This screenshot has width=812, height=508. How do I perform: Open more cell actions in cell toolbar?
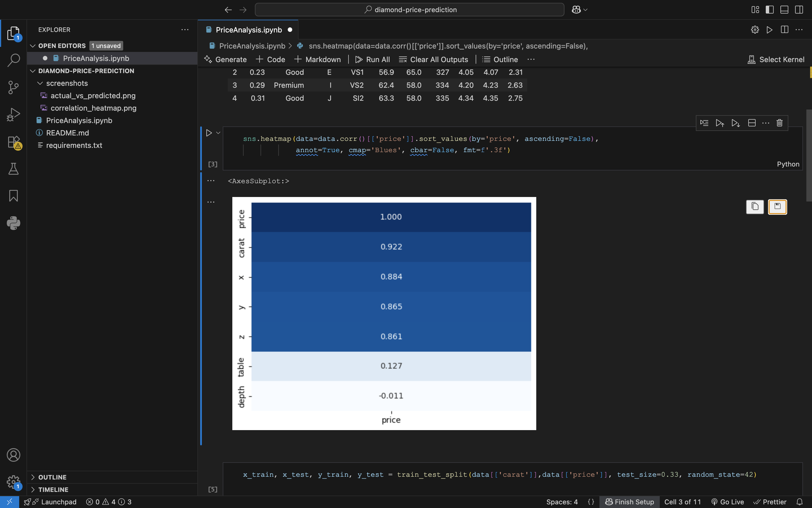(766, 123)
